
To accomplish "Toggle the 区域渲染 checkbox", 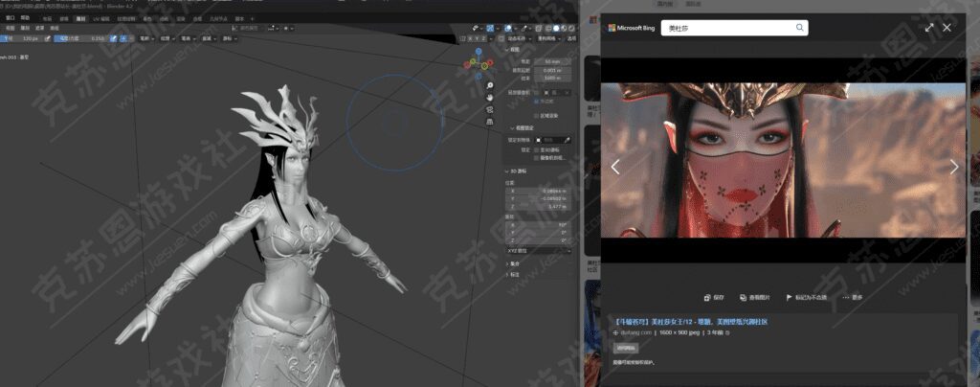I will (x=540, y=115).
